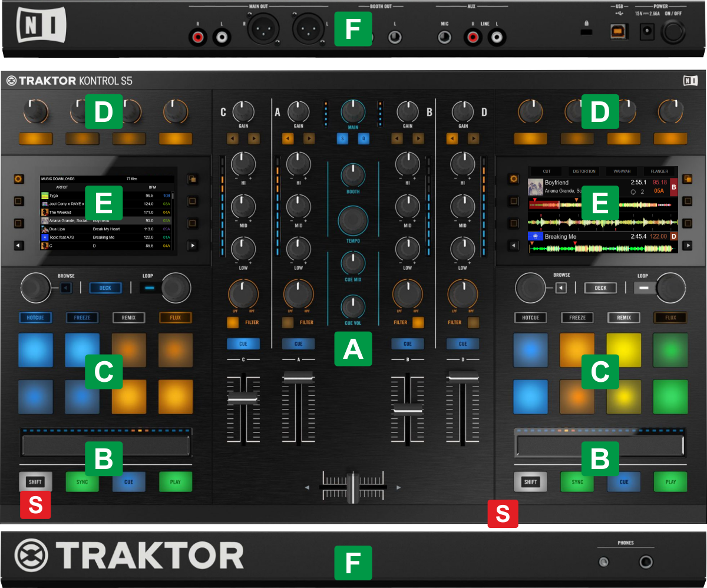Click the USB port on the rear panel

tap(616, 32)
